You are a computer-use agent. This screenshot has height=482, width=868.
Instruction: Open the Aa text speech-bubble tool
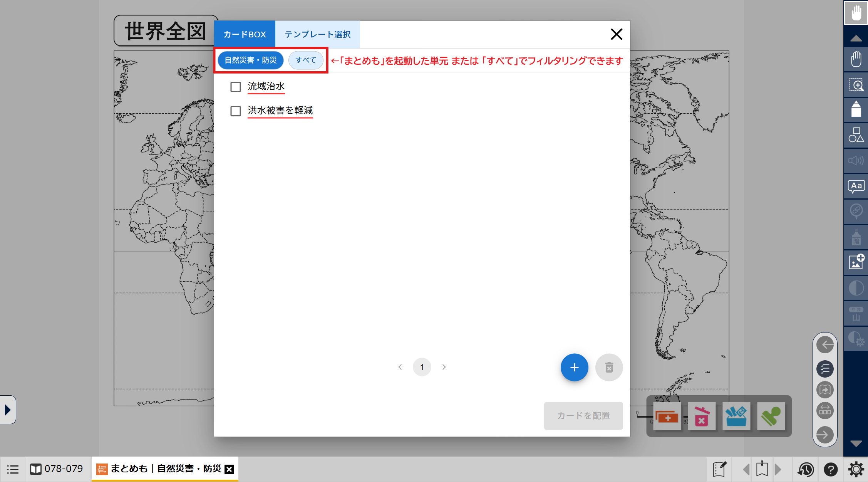point(856,186)
